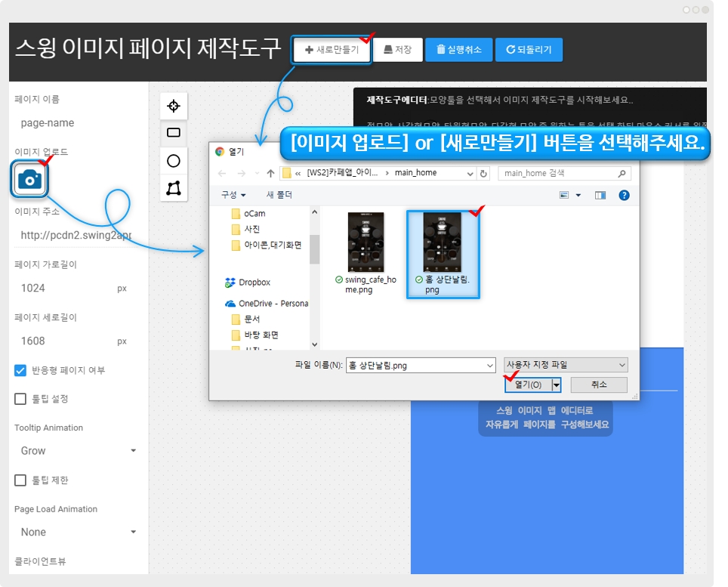Select the polygon shape tool
This screenshot has width=728, height=587.
pos(174,188)
